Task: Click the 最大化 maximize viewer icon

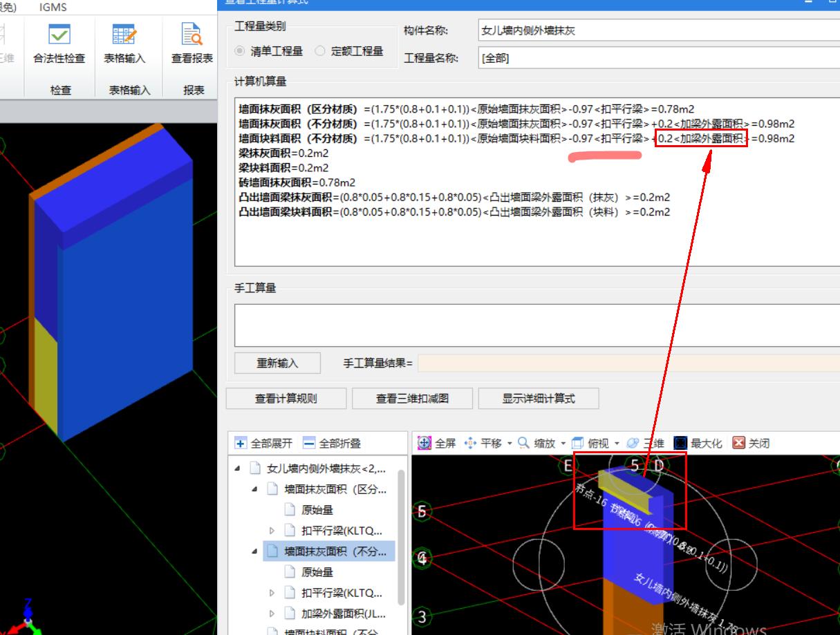Action: pyautogui.click(x=680, y=443)
